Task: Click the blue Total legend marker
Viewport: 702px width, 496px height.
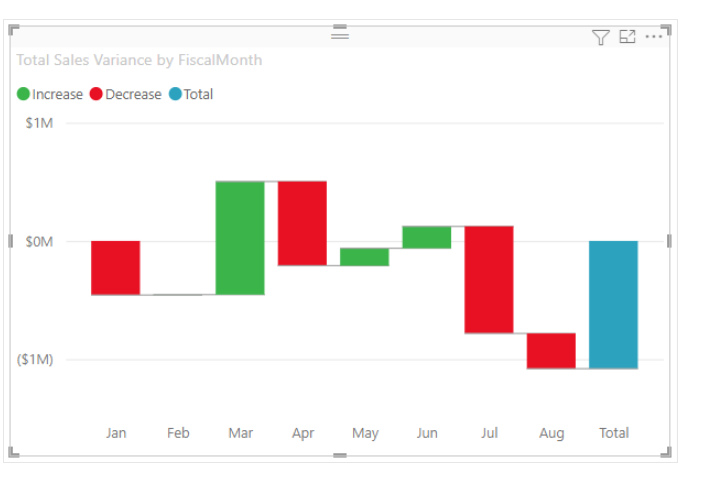Action: [x=175, y=94]
